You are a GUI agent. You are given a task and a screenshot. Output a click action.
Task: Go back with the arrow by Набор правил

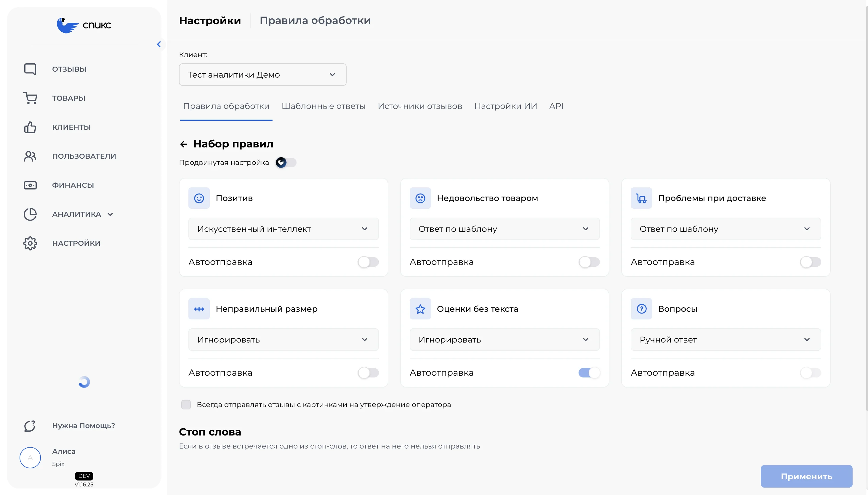(184, 144)
